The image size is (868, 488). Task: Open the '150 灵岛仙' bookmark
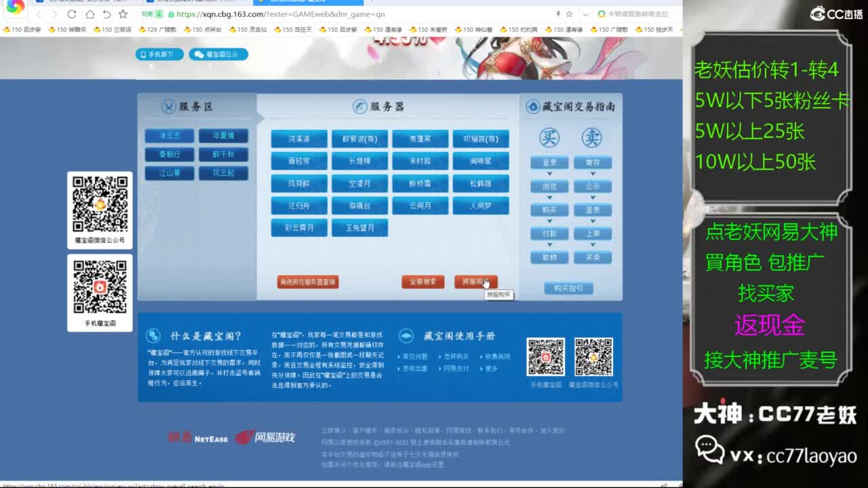click(x=248, y=30)
